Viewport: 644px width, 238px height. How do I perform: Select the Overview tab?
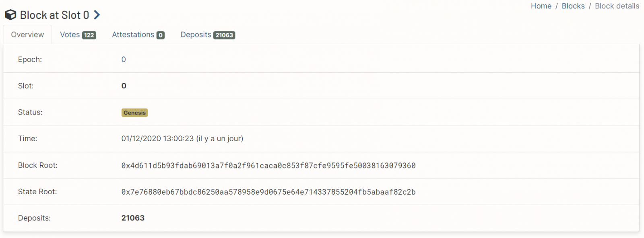27,35
